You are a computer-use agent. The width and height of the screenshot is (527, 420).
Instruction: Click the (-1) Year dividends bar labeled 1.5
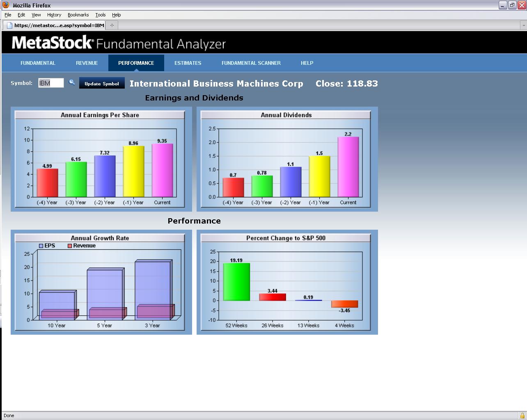coord(319,176)
